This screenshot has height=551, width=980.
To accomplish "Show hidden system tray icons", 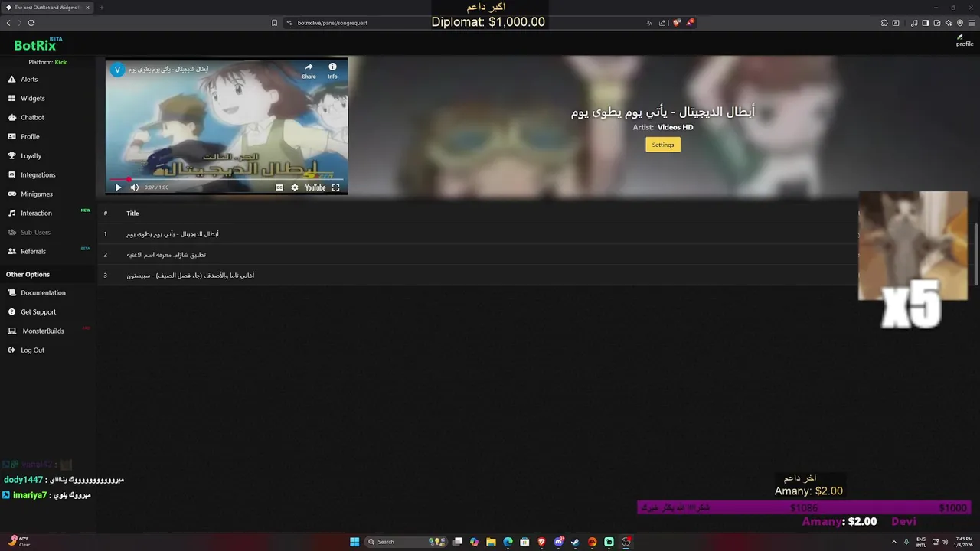I will [x=893, y=542].
